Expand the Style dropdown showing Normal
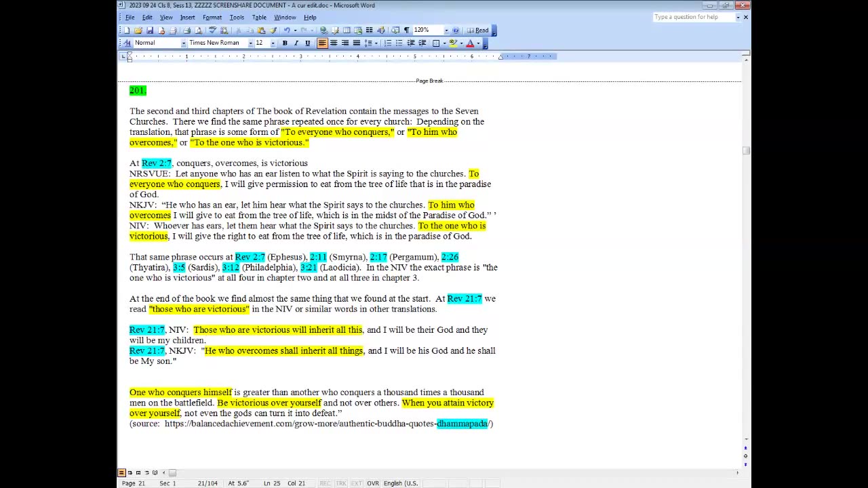The width and height of the screenshot is (868, 488). click(184, 43)
